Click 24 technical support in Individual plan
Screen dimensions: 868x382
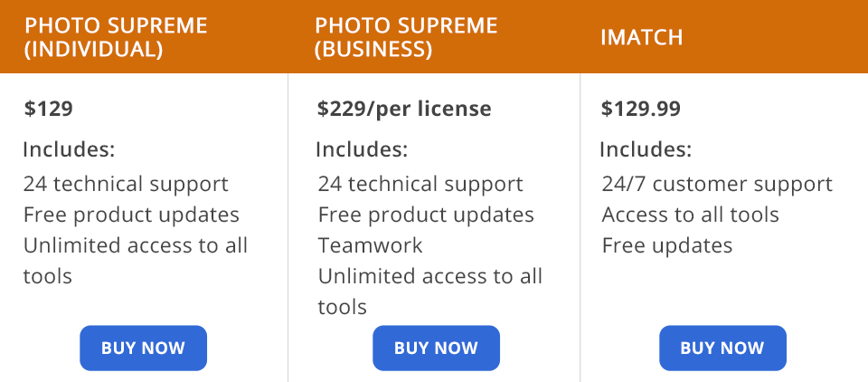(126, 185)
